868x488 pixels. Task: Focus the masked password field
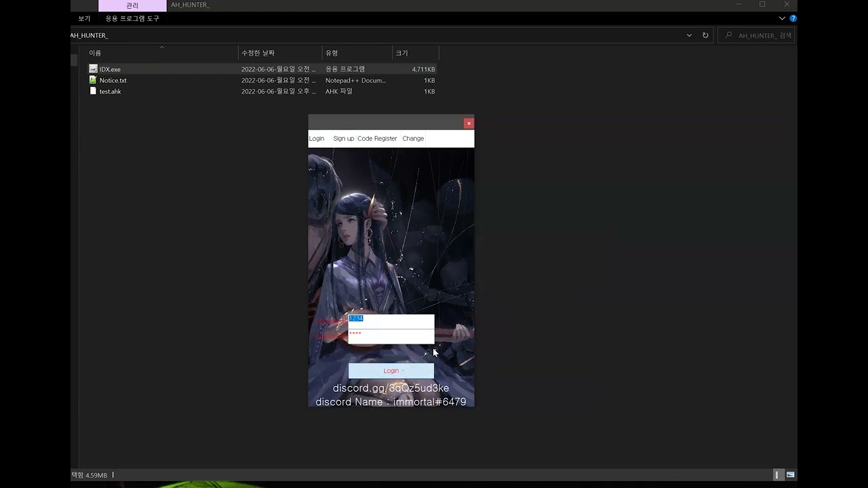[391, 336]
